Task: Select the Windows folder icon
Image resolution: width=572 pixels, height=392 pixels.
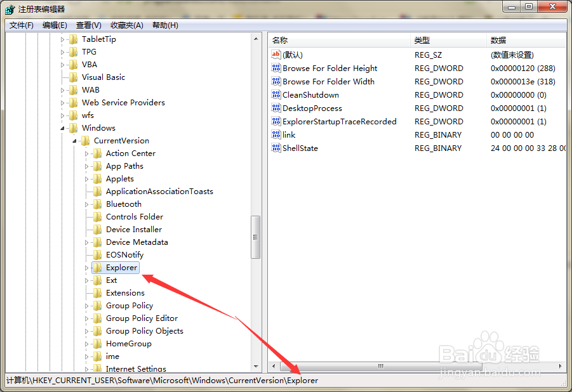Action: tap(73, 128)
